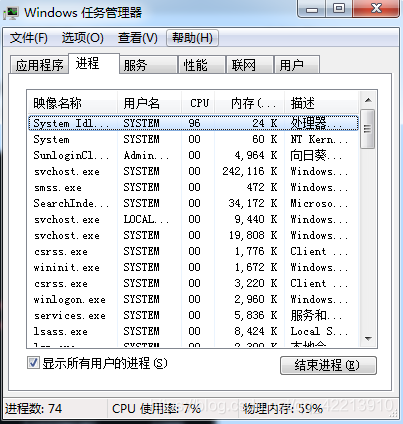
Task: Click the 物理内存: 59% status entry
Action: point(283,408)
